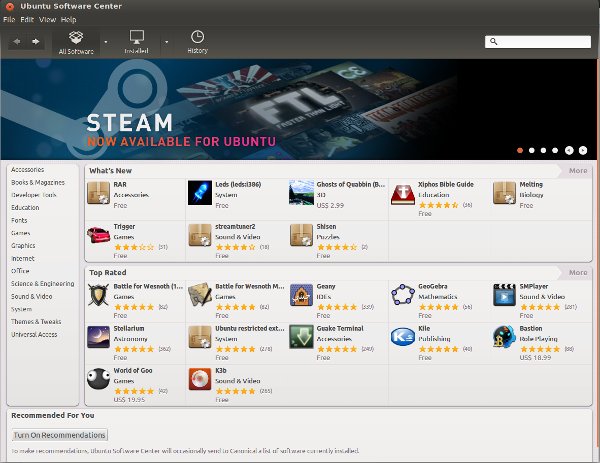Open the Accessories category

(28, 170)
